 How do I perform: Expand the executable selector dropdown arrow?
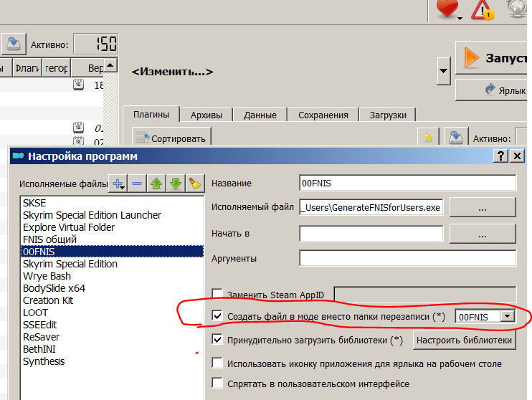[x=444, y=70]
